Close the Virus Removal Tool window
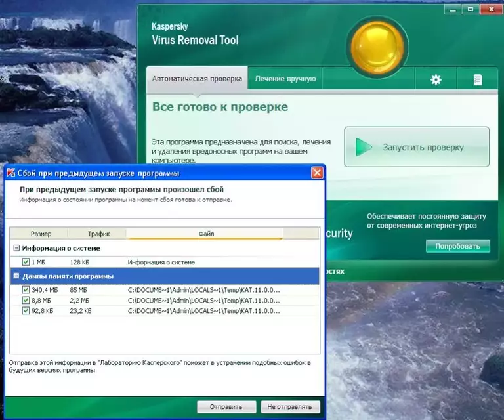The width and height of the screenshot is (504, 420). (491, 9)
